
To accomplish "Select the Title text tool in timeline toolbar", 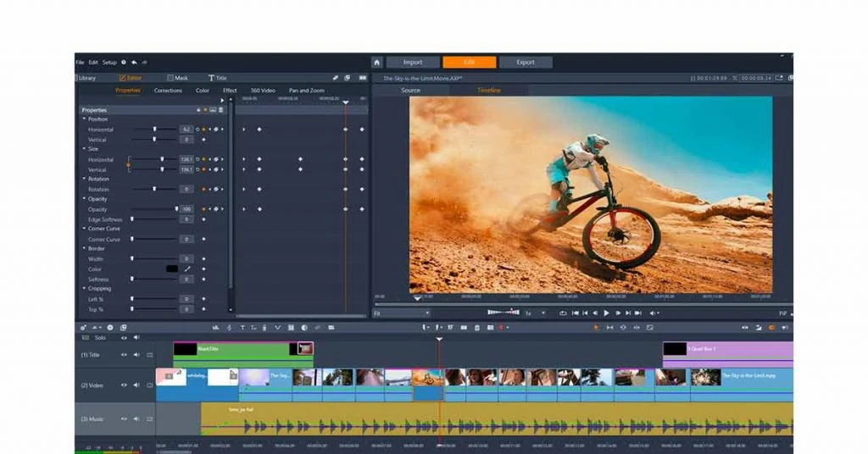I will pyautogui.click(x=242, y=328).
